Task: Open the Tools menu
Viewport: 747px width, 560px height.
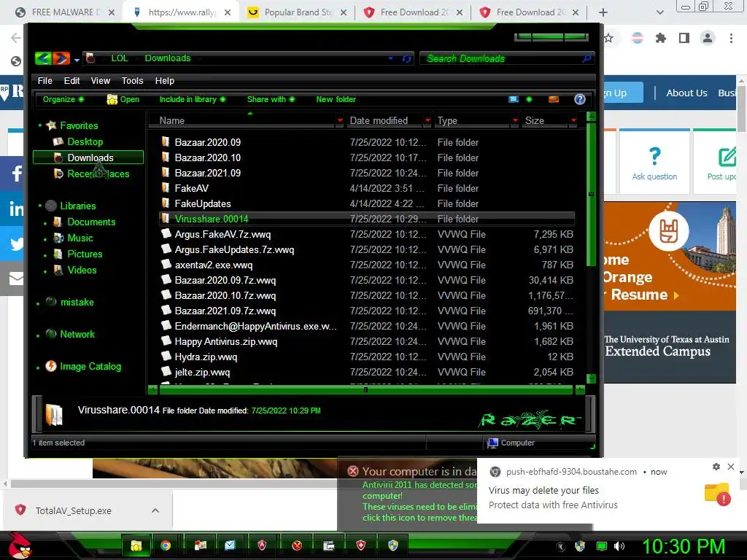Action: [x=133, y=80]
